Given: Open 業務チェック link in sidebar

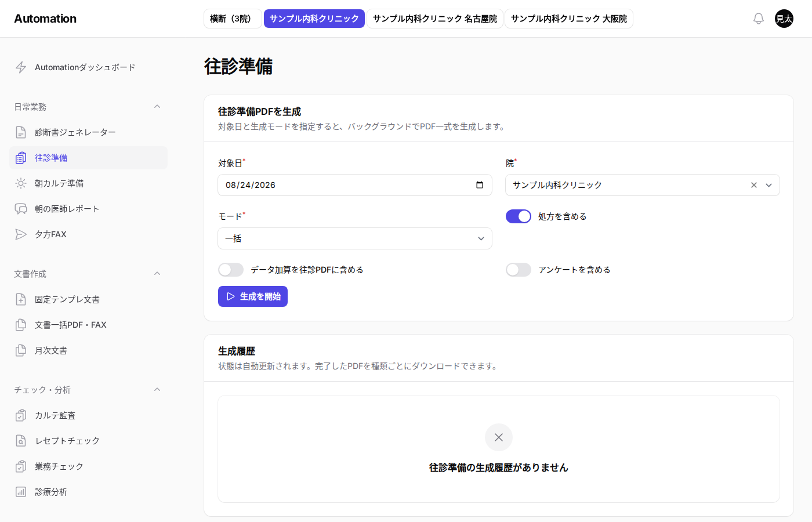Looking at the screenshot, I should 88,466.
